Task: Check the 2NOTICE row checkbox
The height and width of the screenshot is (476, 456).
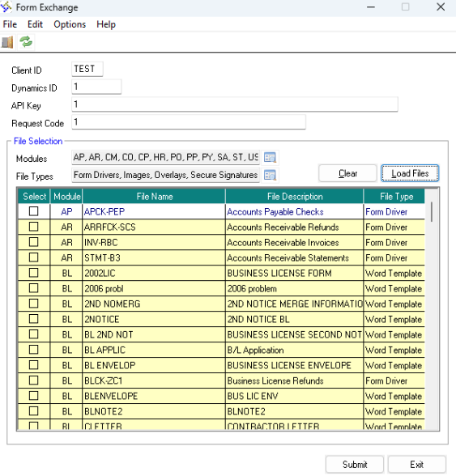Action: (34, 319)
